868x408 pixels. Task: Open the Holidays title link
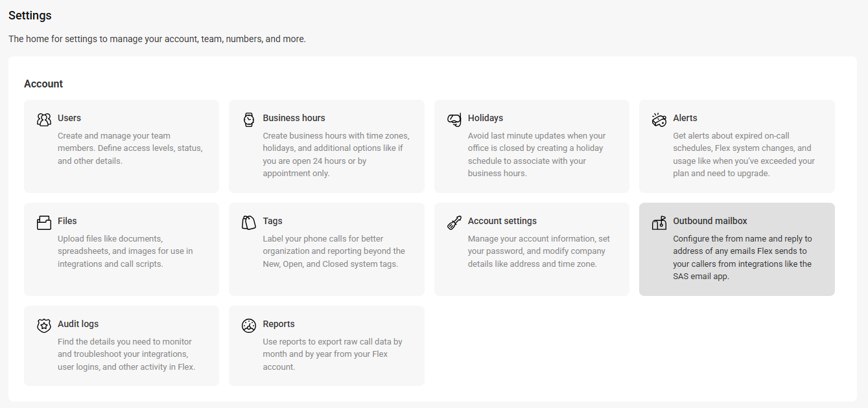(486, 118)
